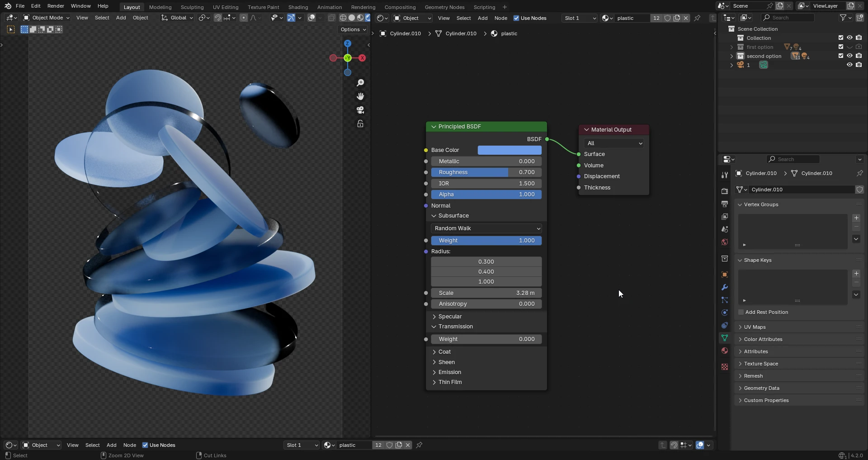Open the Material properties tab icon
The image size is (868, 460).
pyautogui.click(x=725, y=351)
